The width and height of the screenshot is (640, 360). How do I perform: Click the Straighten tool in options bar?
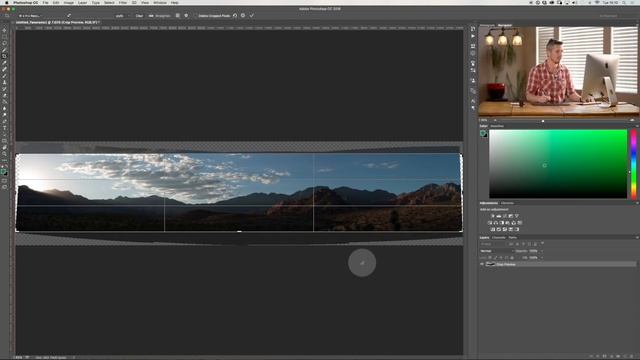[x=160, y=16]
